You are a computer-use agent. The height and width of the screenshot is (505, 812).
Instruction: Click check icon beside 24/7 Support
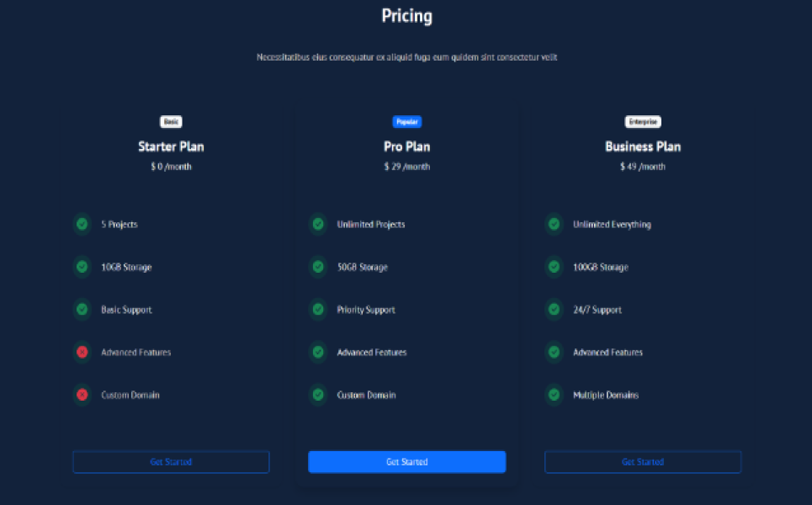pos(554,310)
